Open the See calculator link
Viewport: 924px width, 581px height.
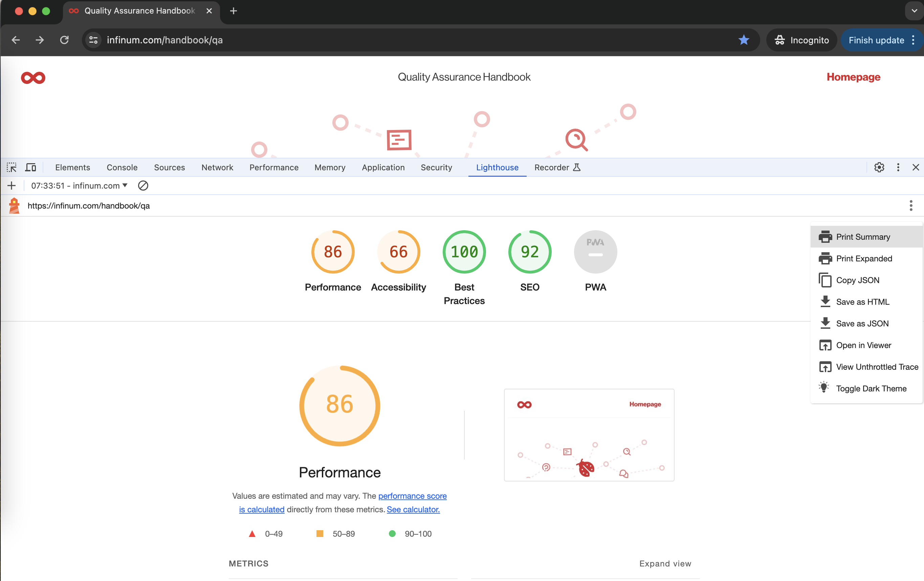coord(413,509)
